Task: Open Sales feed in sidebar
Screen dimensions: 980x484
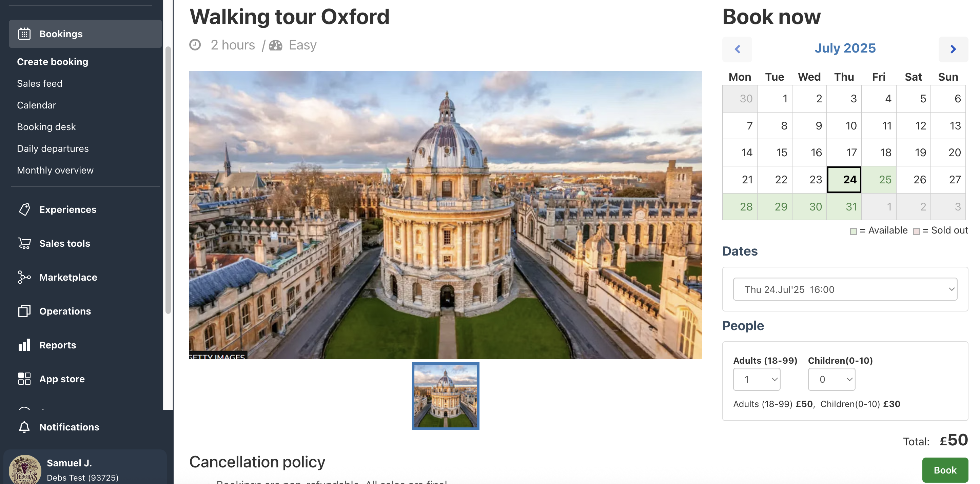Action: pyautogui.click(x=40, y=83)
